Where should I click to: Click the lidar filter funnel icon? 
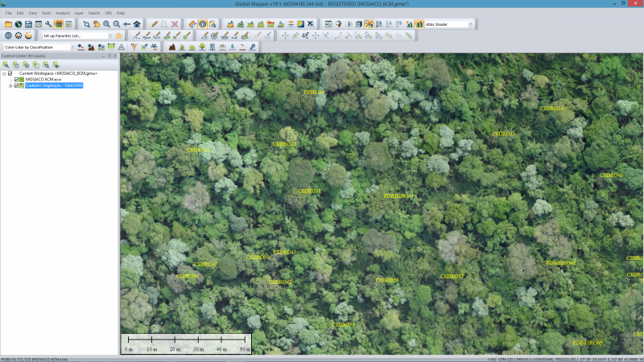tap(134, 47)
